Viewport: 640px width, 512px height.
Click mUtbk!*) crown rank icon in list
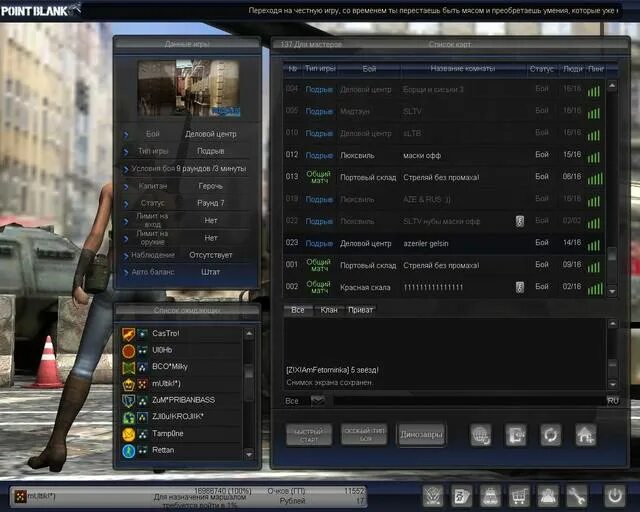tap(128, 384)
